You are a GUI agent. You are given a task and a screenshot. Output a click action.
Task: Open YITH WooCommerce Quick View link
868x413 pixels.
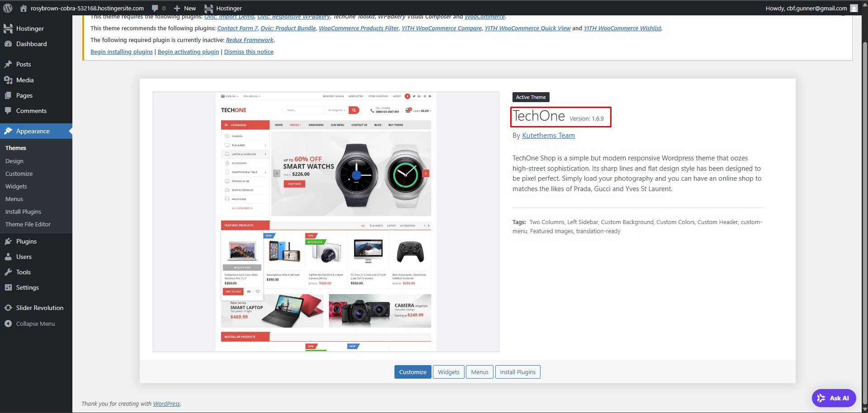[528, 28]
